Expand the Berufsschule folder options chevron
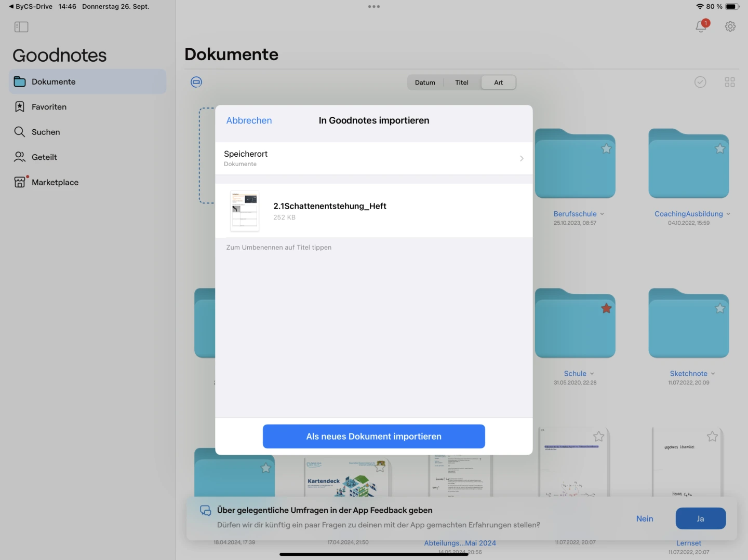The width and height of the screenshot is (748, 560). click(602, 214)
